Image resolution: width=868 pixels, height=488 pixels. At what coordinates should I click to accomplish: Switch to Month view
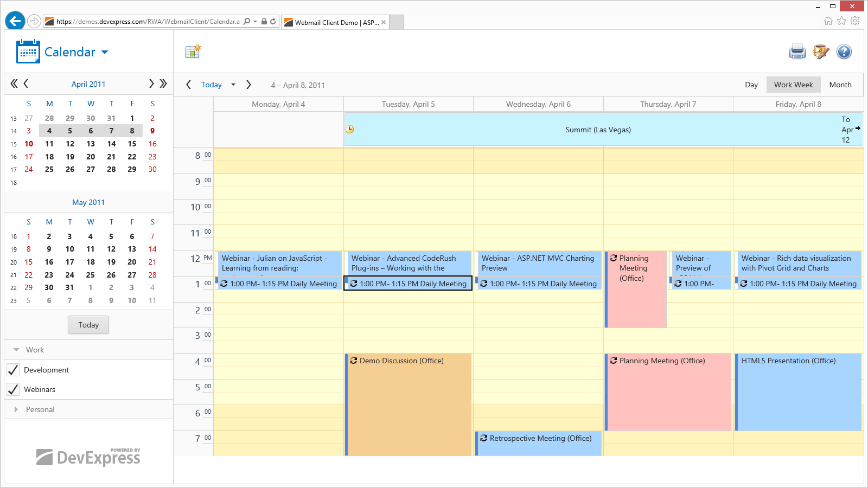click(x=840, y=85)
